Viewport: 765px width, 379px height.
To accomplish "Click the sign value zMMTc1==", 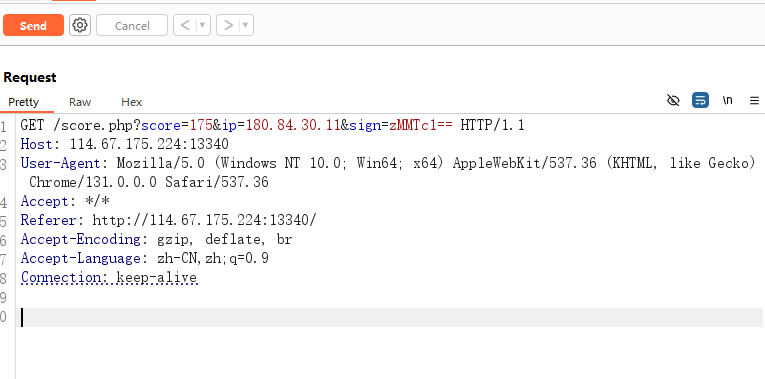I will tap(421, 125).
